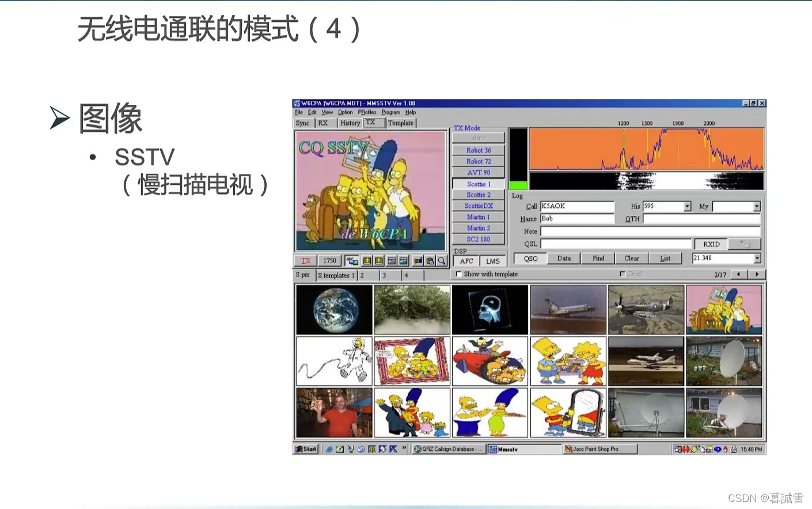Select the propeller fighter plane thumbnail
Image resolution: width=812 pixels, height=509 pixels.
pyautogui.click(x=646, y=310)
